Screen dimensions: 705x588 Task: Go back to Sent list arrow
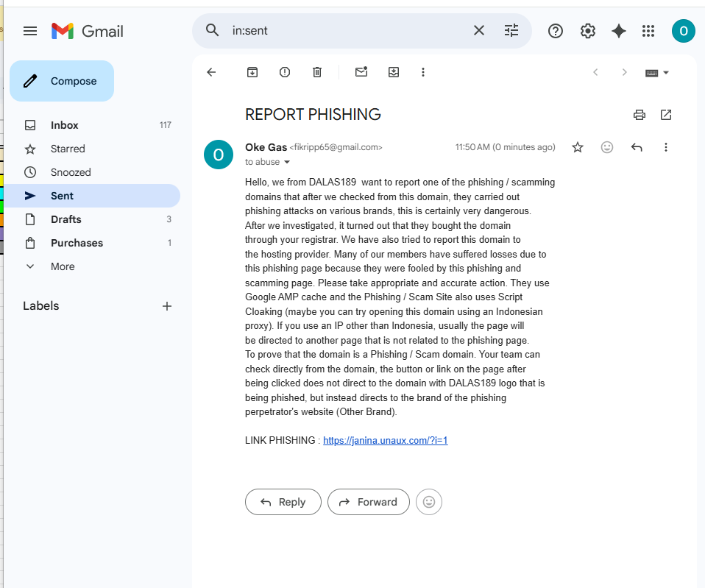coord(211,72)
